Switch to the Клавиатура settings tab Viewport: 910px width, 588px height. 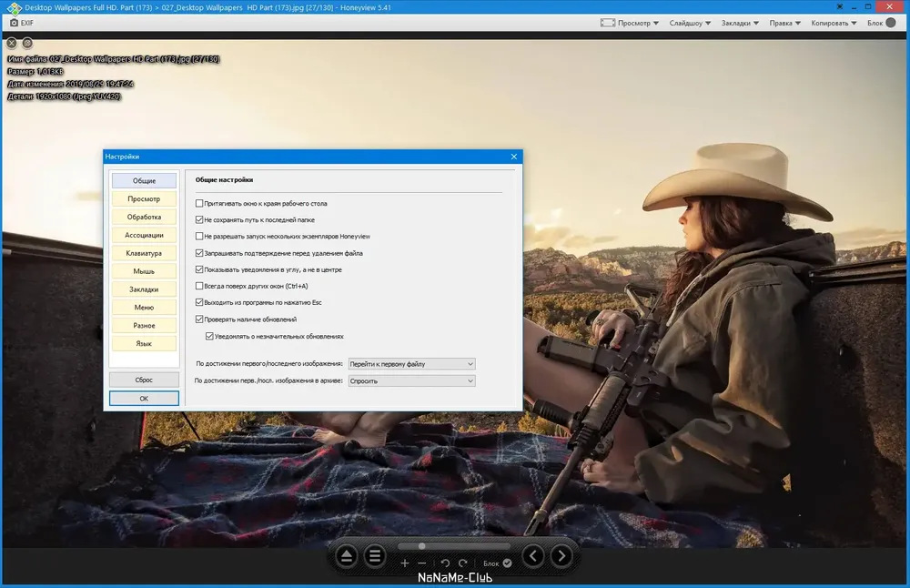click(x=144, y=253)
